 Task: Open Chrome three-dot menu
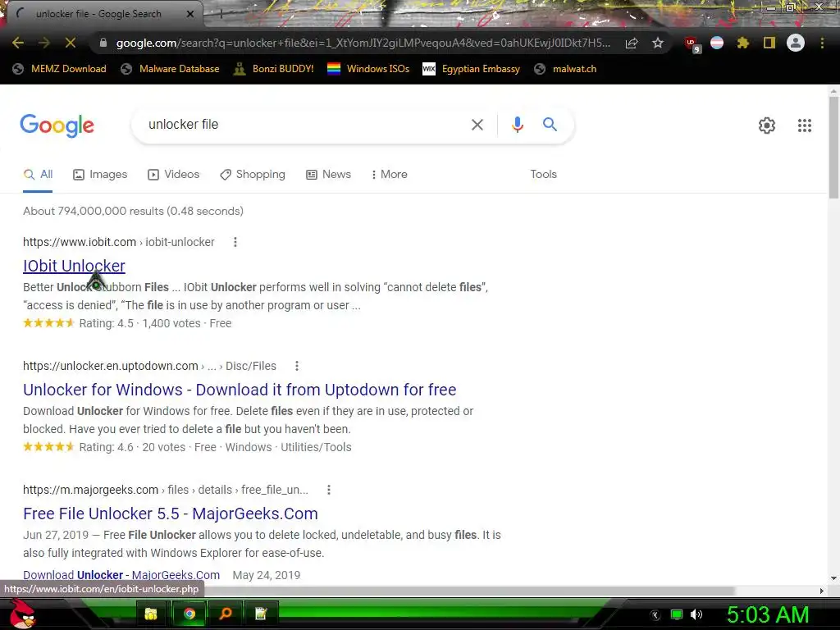822,43
